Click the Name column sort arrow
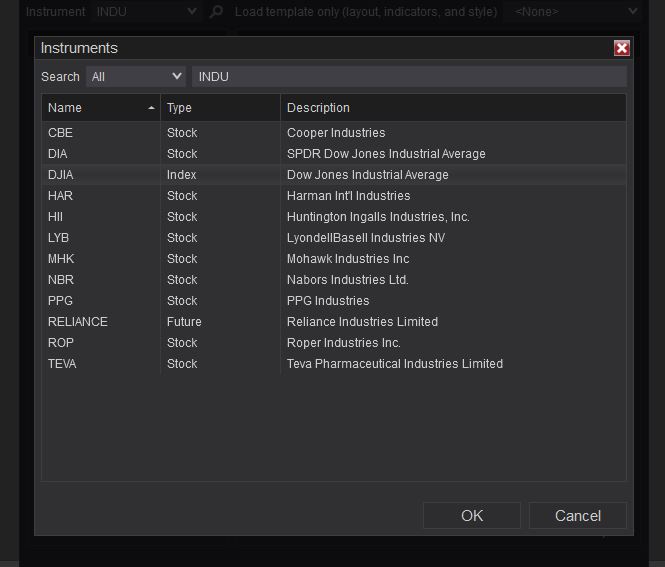This screenshot has height=567, width=665. (151, 108)
